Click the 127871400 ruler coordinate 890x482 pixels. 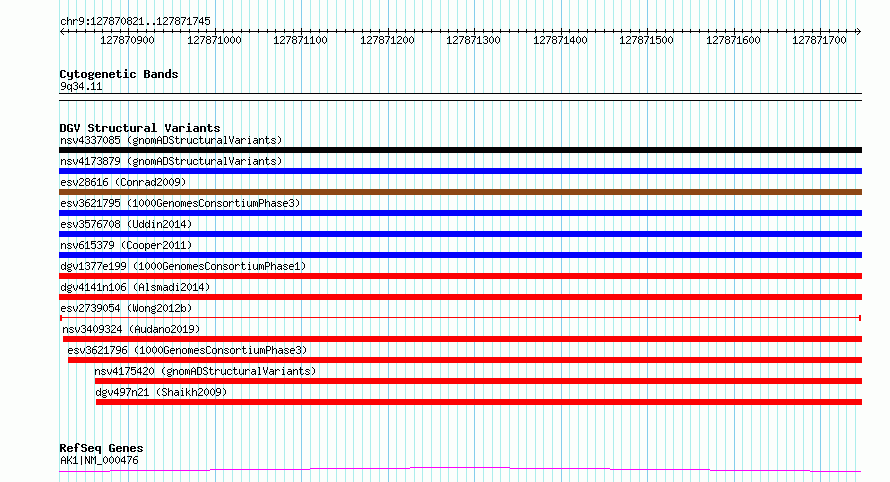pyautogui.click(x=560, y=40)
